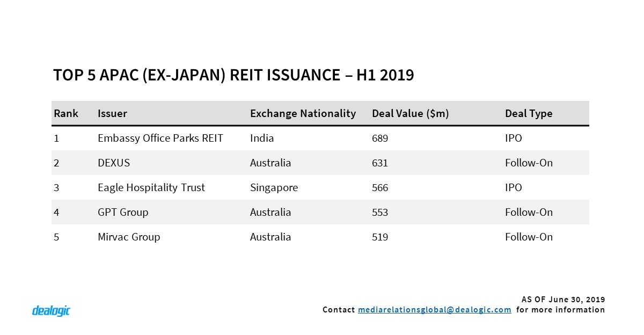Click the 566 deal value cell
This screenshot has height=335, width=644.
(x=379, y=188)
